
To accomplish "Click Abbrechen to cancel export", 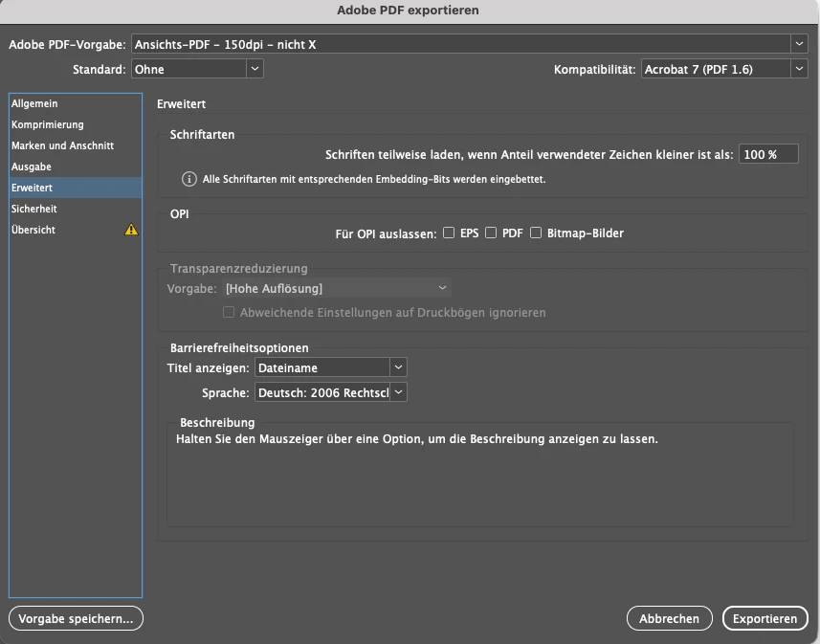I will click(669, 618).
